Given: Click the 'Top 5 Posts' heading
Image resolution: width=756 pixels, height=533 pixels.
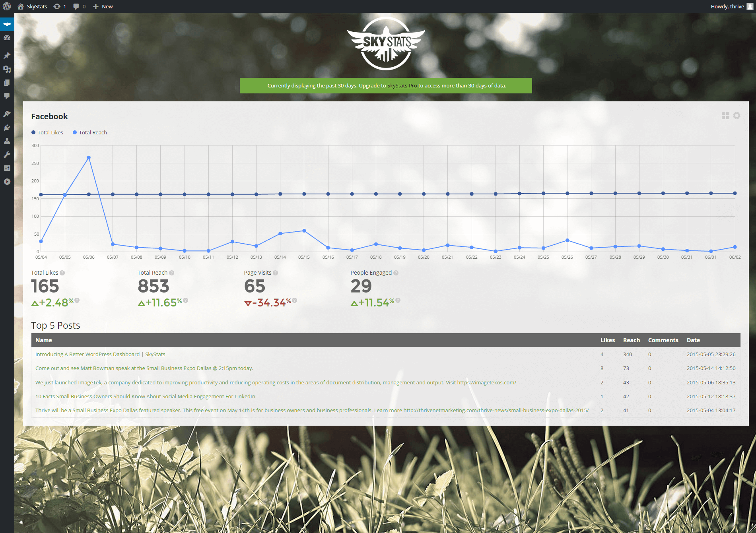Looking at the screenshot, I should 56,326.
